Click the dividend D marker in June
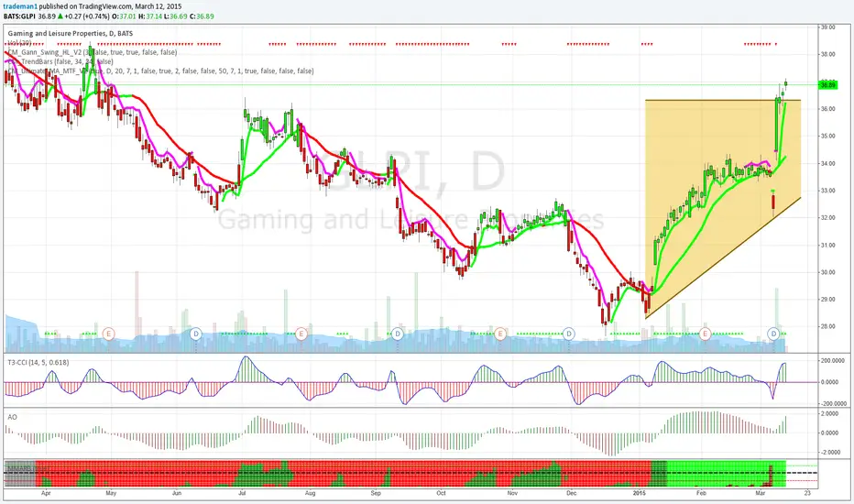854x504 pixels. tap(197, 334)
